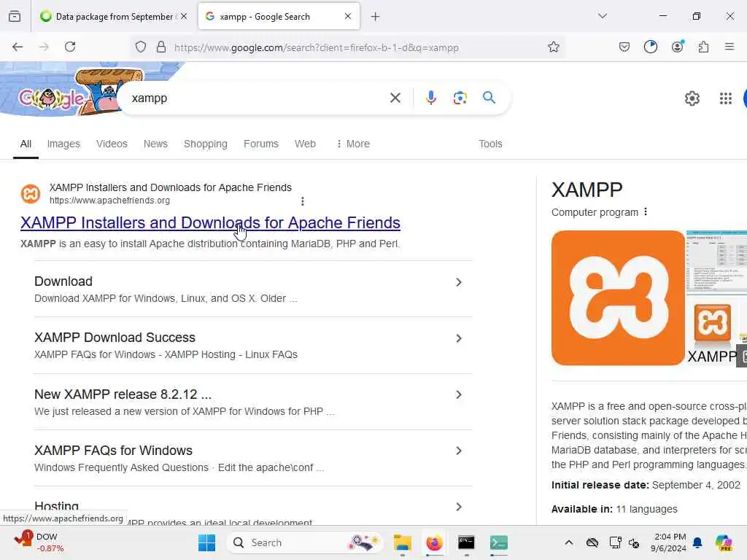Open Windows Copilot preview icon
The image size is (747, 560).
click(724, 542)
